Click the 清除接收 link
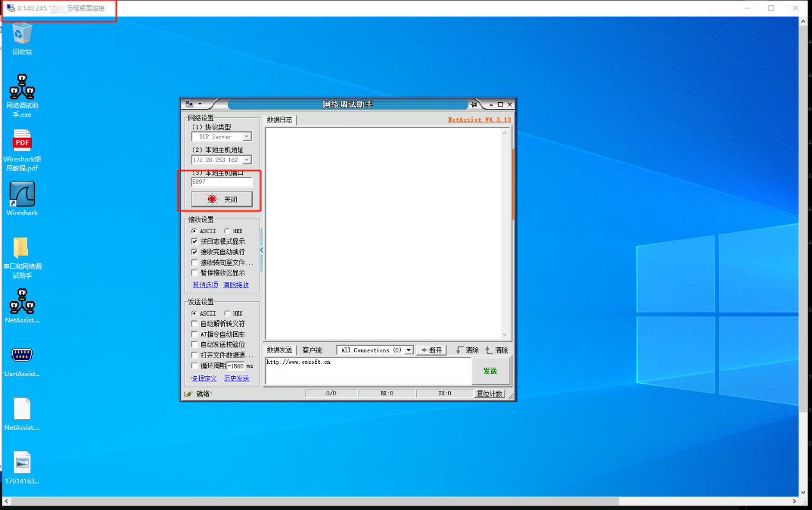Viewport: 812px width, 510px height. click(x=236, y=285)
